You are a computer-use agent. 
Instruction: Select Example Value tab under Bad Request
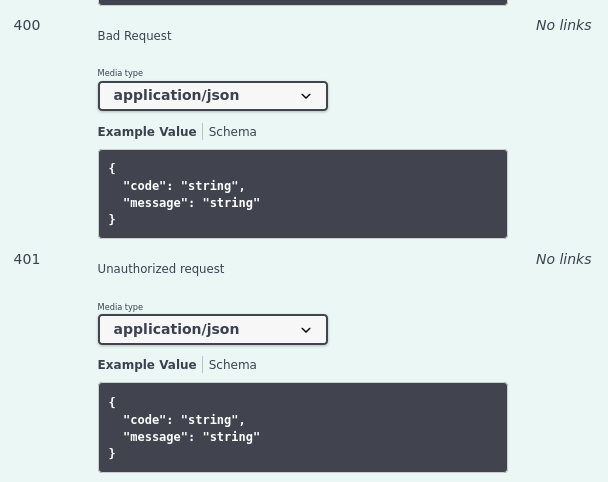coord(147,132)
